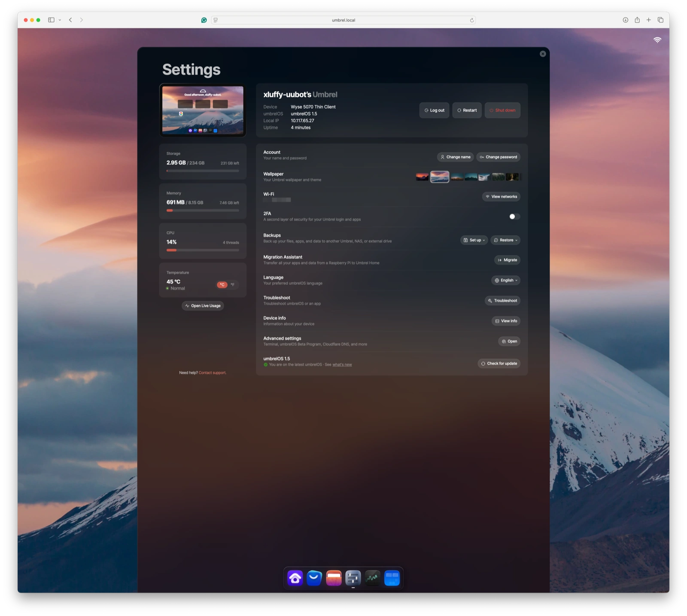Go forward in Safari

coord(82,20)
